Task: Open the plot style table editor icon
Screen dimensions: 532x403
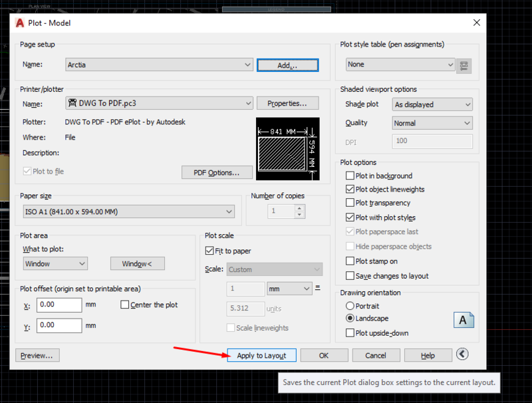Action: click(464, 66)
